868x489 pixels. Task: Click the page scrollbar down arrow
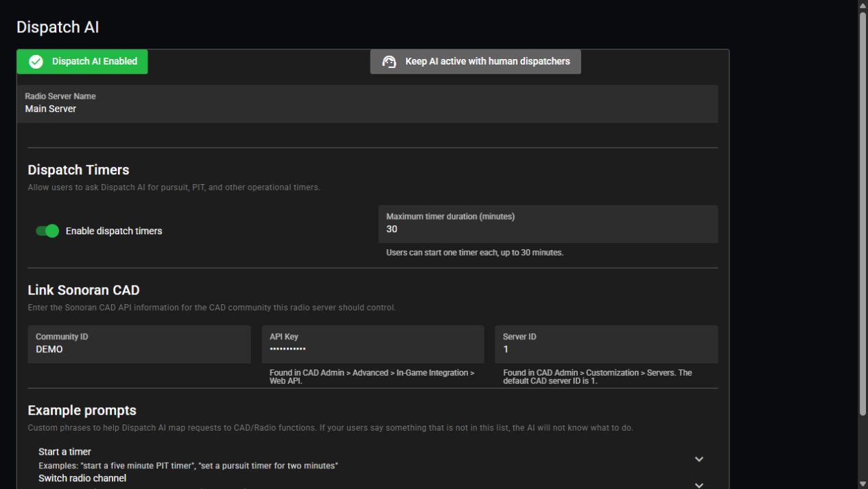click(x=863, y=484)
